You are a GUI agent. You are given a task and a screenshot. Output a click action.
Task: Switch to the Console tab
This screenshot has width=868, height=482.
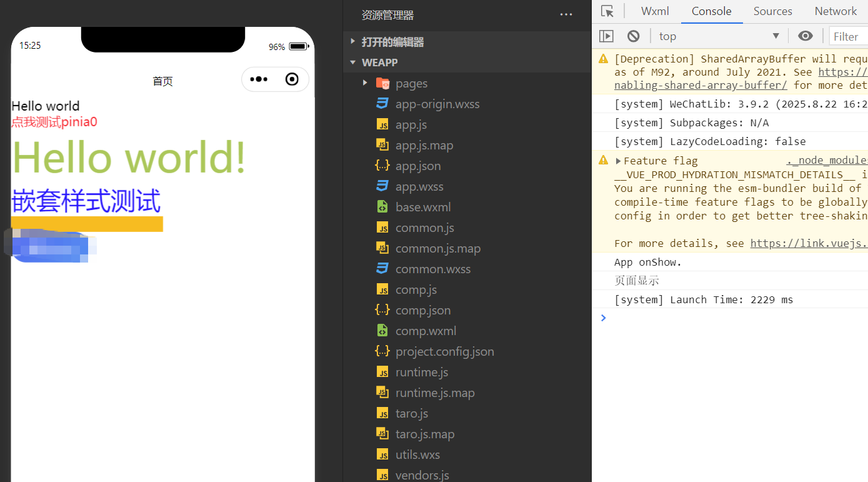pyautogui.click(x=712, y=11)
